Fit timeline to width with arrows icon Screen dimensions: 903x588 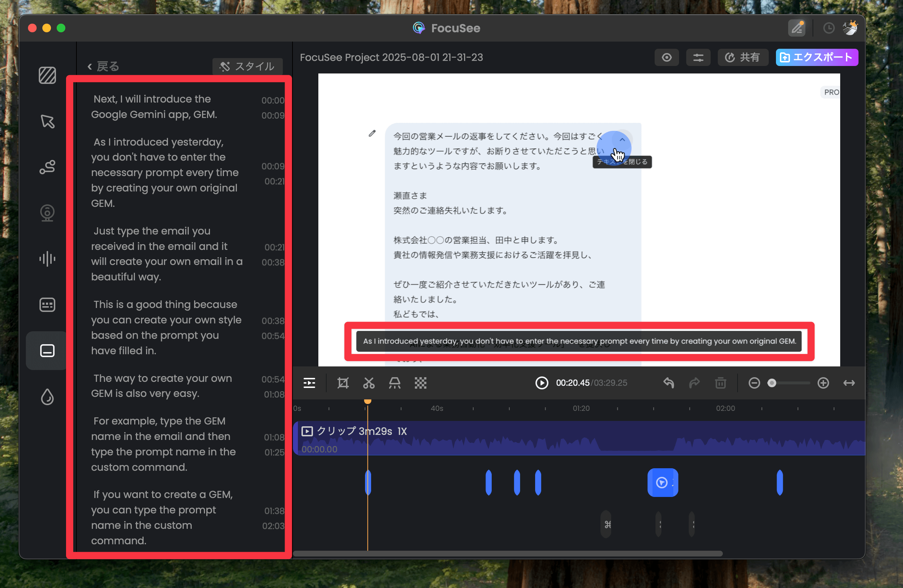849,383
